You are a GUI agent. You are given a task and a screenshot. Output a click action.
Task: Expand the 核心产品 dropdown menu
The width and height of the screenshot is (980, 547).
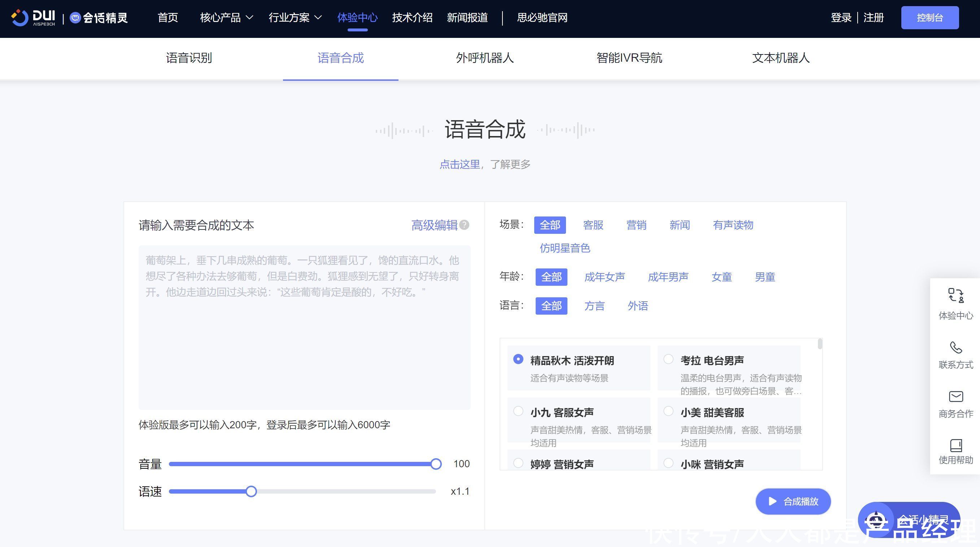[x=227, y=17]
